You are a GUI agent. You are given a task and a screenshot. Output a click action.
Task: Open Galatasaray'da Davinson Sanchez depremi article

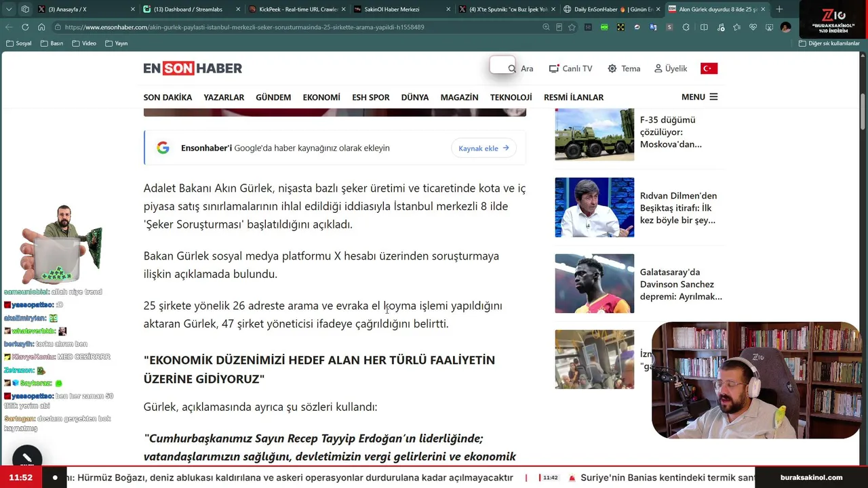click(x=681, y=284)
